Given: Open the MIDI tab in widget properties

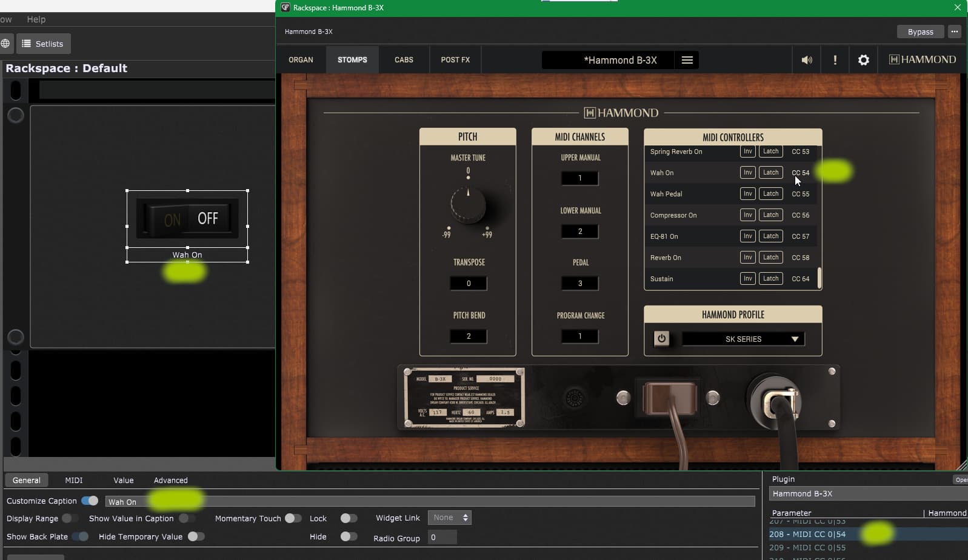Looking at the screenshot, I should click(x=74, y=480).
